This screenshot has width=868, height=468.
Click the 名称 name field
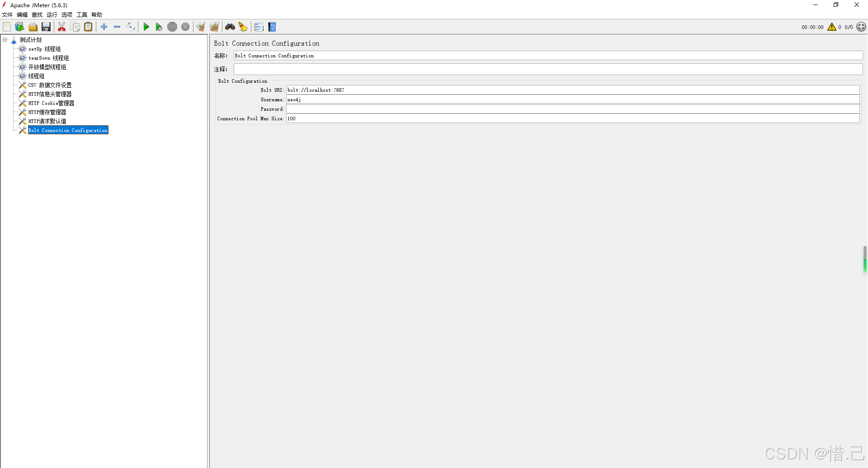[548, 56]
